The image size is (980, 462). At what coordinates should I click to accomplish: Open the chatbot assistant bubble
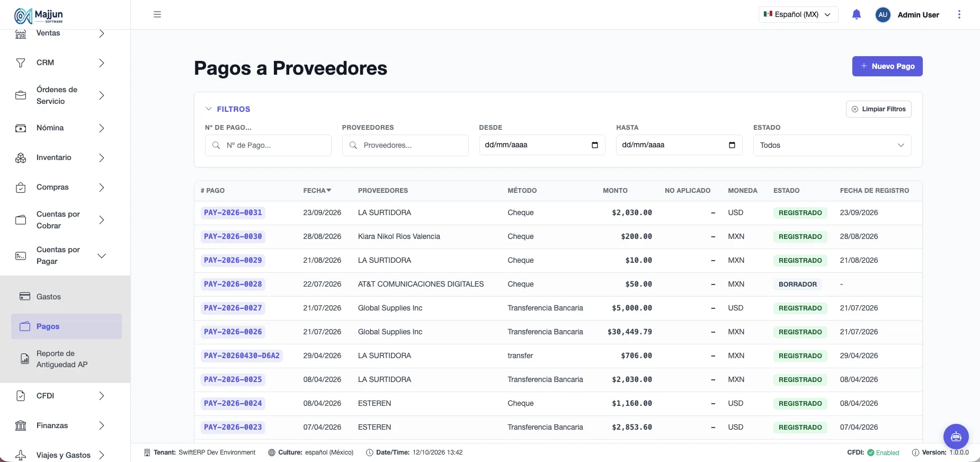(x=956, y=437)
